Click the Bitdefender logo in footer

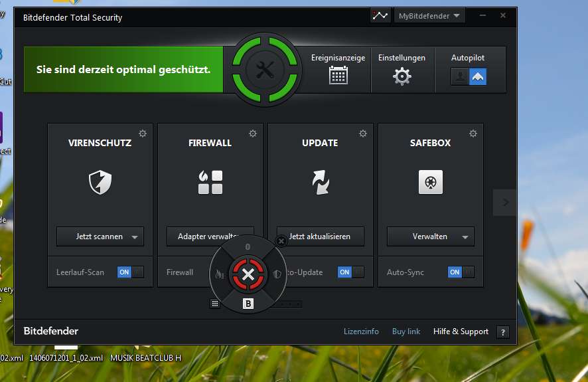(x=51, y=331)
